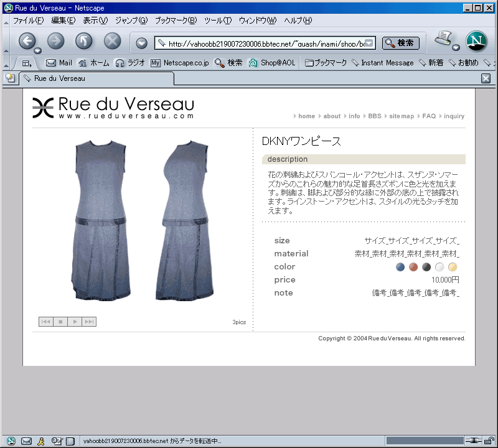Open the print options dropdown arrow
Viewport: 498px width, 448px height.
click(456, 48)
